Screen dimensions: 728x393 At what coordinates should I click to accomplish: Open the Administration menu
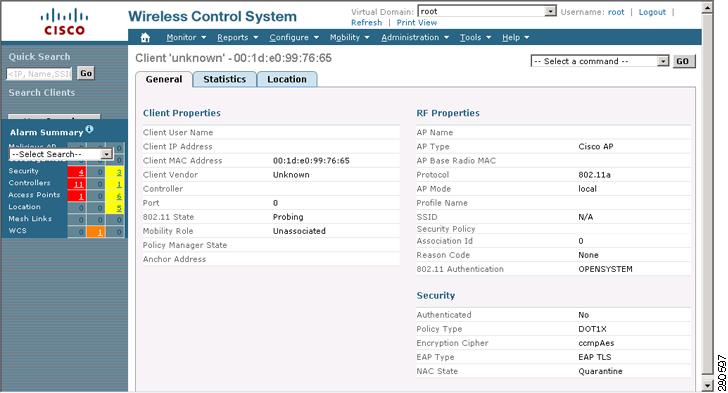(x=415, y=38)
